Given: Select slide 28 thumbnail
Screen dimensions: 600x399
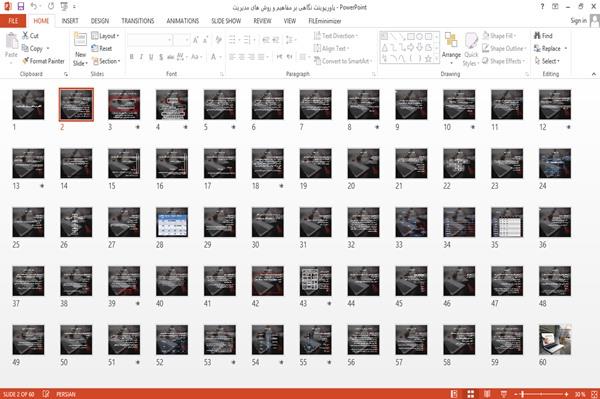Looking at the screenshot, I should [x=172, y=222].
